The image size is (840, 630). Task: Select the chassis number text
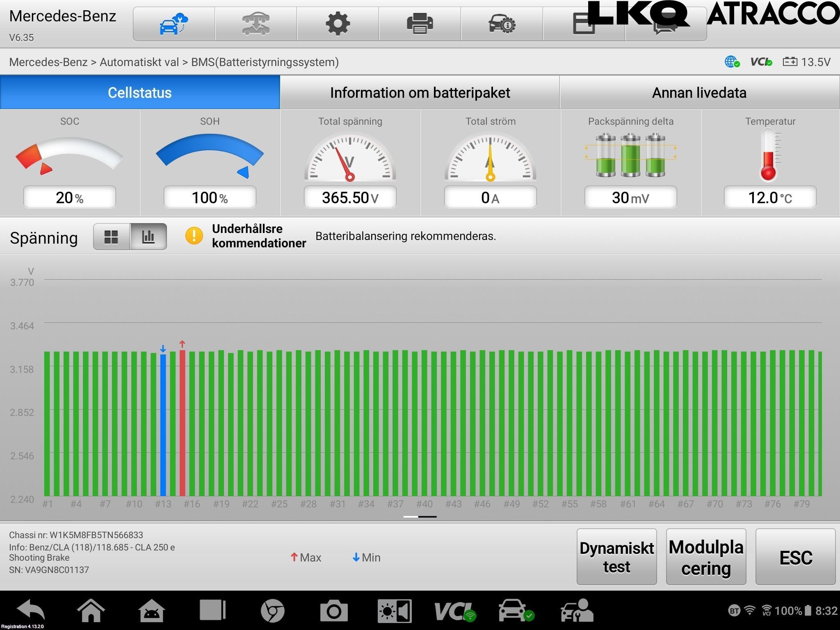point(76,535)
